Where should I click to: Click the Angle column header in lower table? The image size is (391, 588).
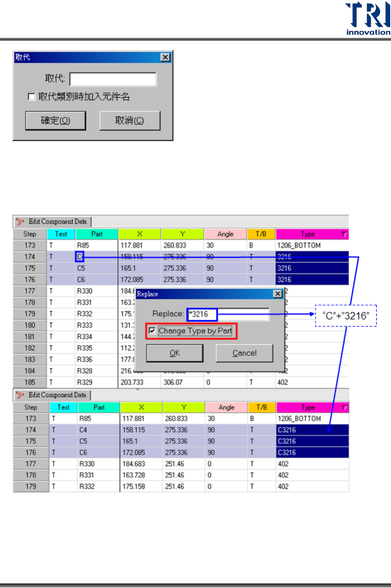tap(226, 407)
